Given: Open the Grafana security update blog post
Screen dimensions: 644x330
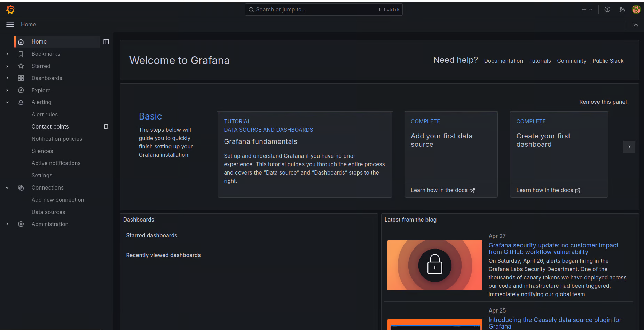Looking at the screenshot, I should [x=553, y=248].
